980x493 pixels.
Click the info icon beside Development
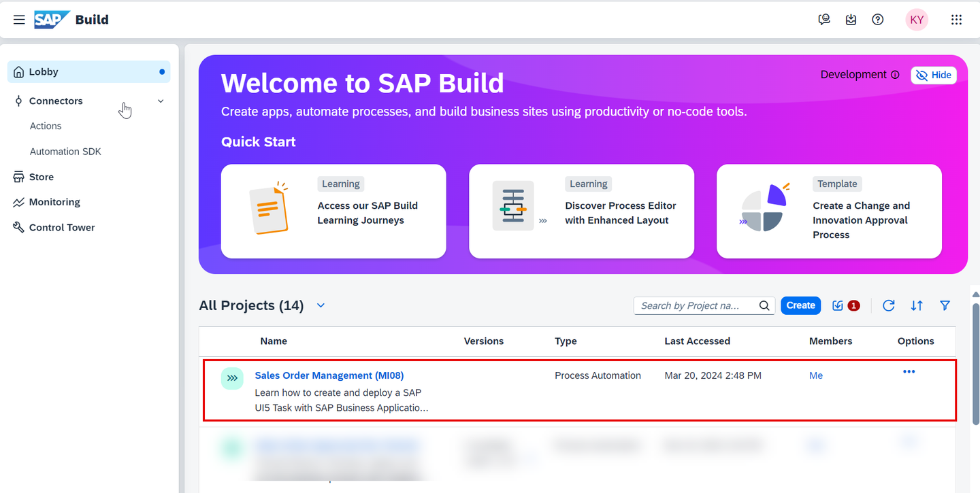point(895,75)
